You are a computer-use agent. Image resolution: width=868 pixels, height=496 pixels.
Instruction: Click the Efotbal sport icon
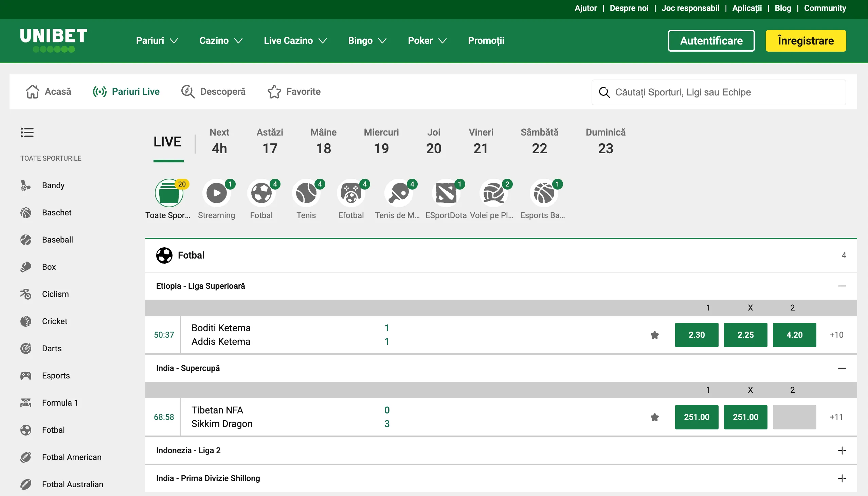[351, 193]
